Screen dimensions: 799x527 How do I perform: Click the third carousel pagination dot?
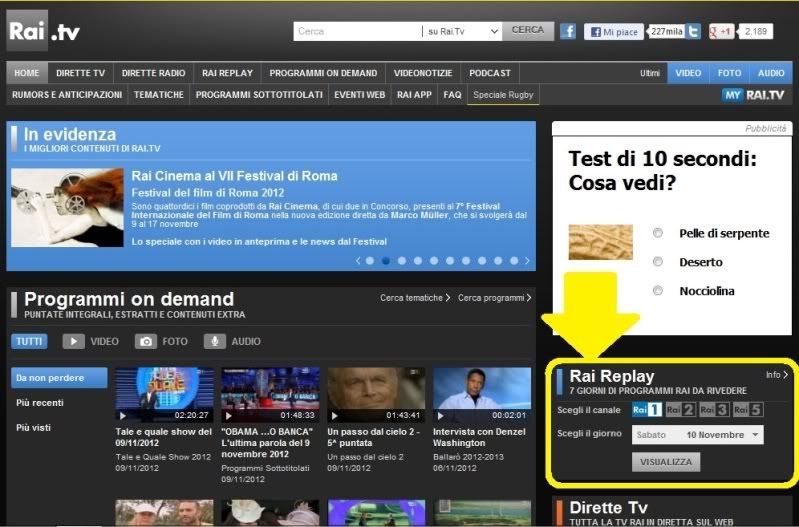[x=402, y=260]
